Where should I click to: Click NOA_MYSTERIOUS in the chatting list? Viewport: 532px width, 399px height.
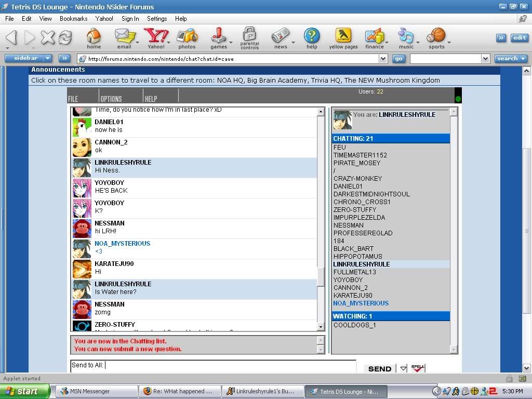coord(361,303)
